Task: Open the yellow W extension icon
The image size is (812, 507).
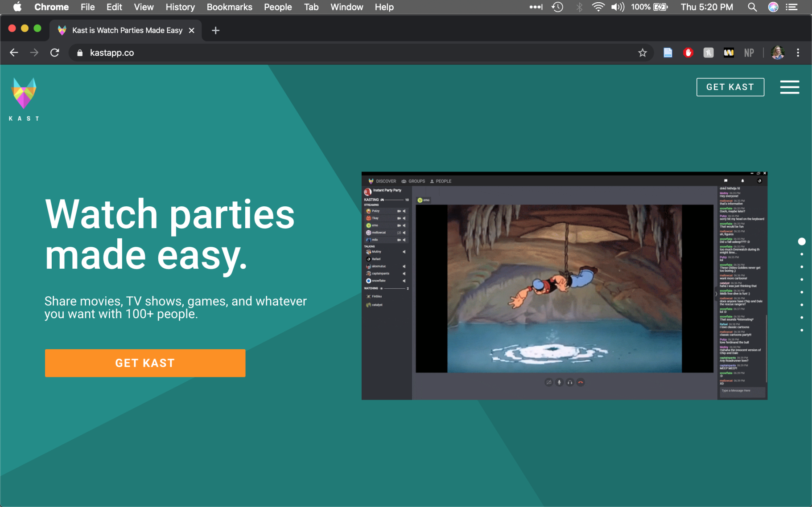Action: 729,53
